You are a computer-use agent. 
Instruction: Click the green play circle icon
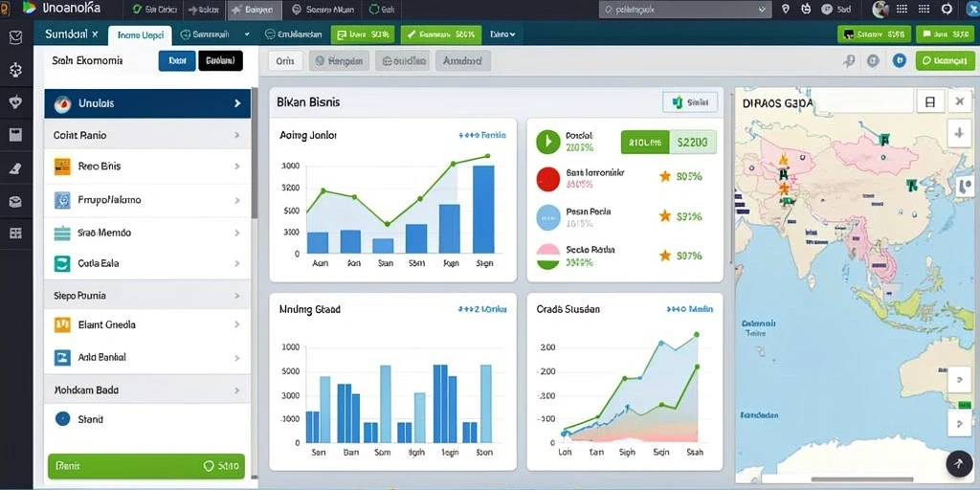tap(548, 142)
